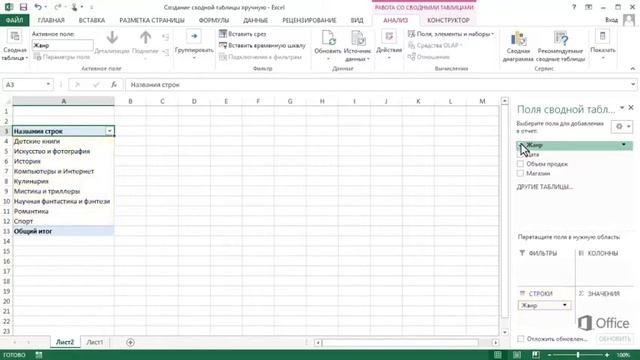640x360 pixels.
Task: Switch to the ДАННЫЕ tab
Action: (256, 20)
